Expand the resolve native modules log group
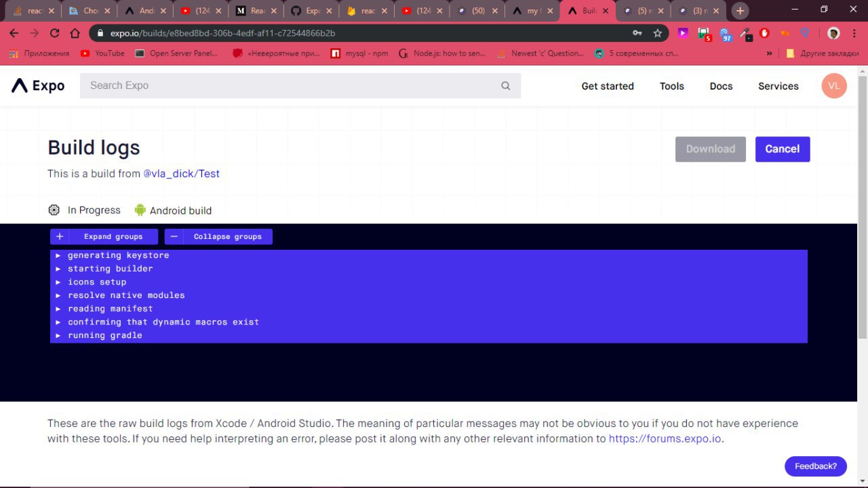This screenshot has width=868, height=488. [x=429, y=295]
